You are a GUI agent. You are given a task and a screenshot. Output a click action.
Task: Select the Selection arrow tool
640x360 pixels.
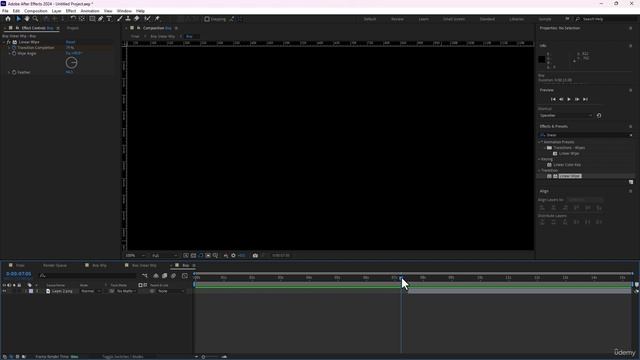18,19
